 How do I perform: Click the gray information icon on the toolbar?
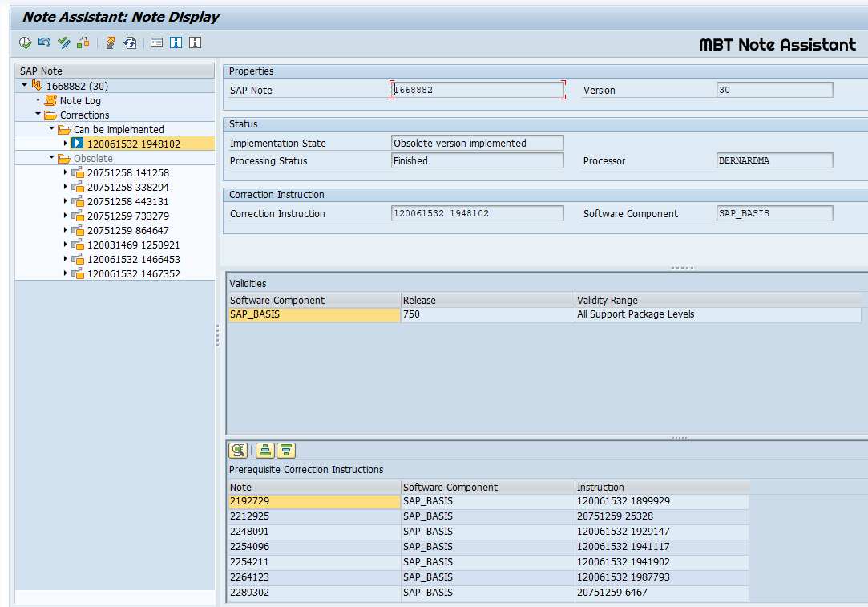pyautogui.click(x=195, y=42)
